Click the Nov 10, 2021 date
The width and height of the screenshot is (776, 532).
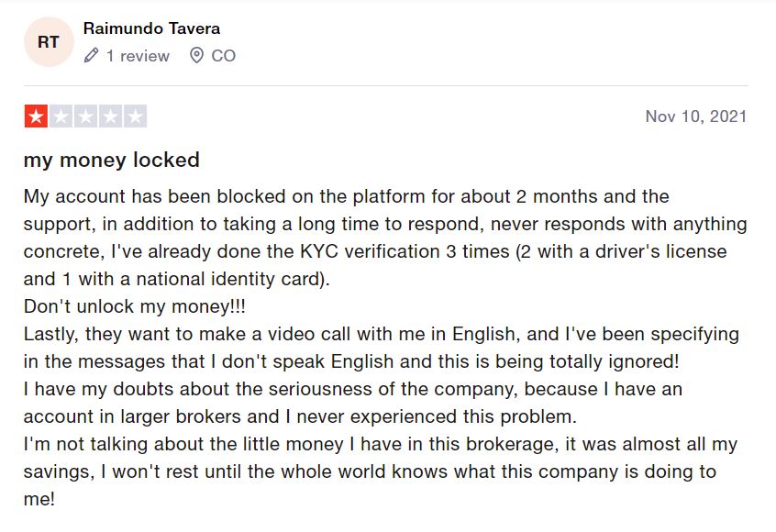click(696, 116)
